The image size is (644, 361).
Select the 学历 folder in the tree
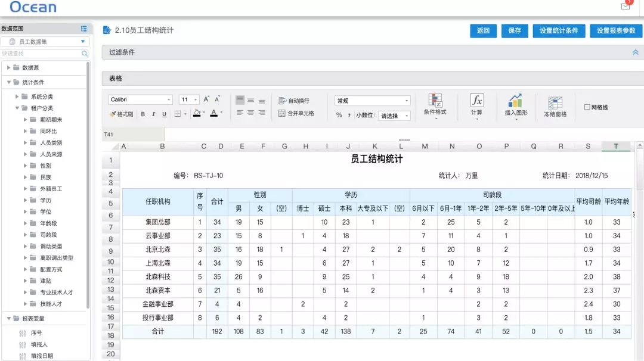[x=45, y=200]
